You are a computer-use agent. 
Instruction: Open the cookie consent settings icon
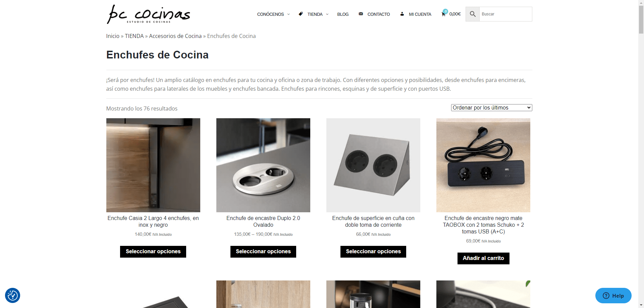pyautogui.click(x=13, y=296)
